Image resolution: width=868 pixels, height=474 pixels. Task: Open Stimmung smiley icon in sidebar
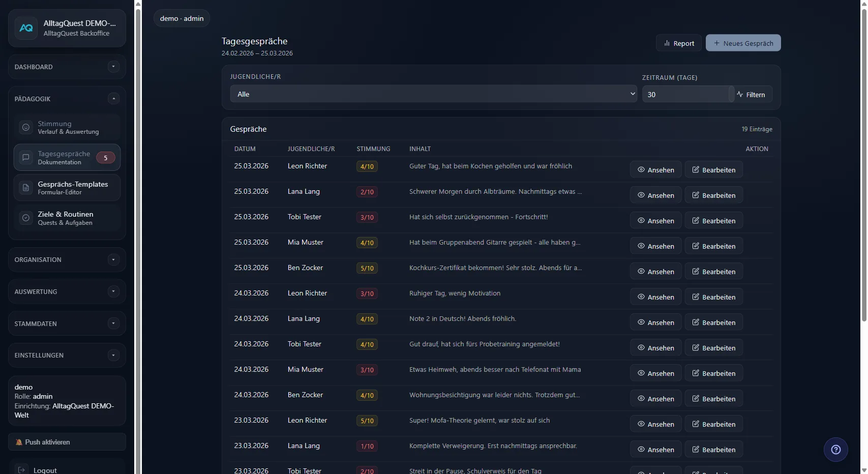pos(26,127)
